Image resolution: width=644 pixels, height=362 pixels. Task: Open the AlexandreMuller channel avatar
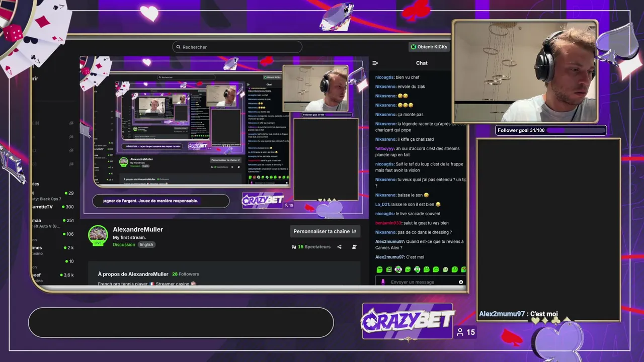[x=98, y=235]
